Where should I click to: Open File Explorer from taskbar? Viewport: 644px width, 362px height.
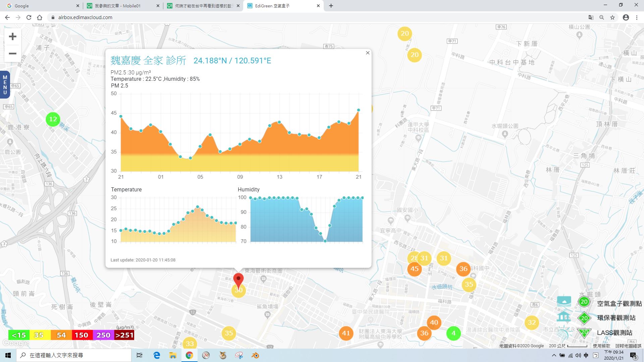[173, 355]
